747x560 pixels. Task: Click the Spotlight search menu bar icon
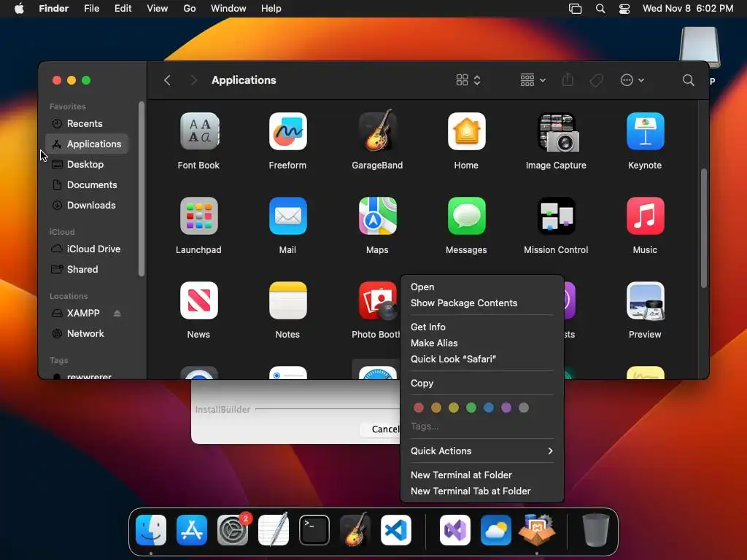click(x=600, y=9)
